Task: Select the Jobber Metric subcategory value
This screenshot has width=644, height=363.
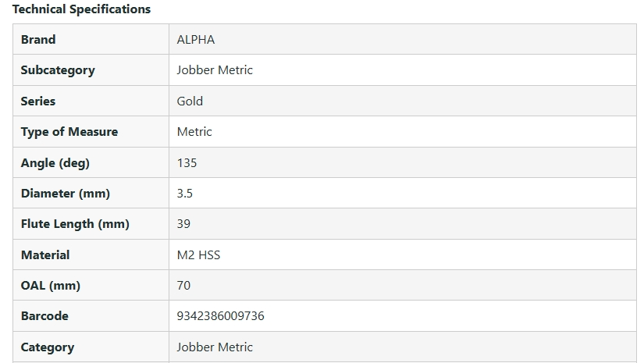Action: [x=215, y=70]
